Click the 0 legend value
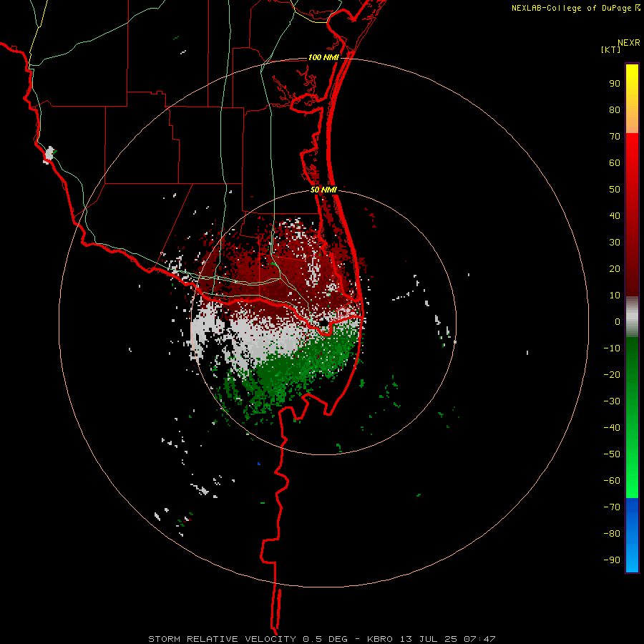 pyautogui.click(x=618, y=321)
